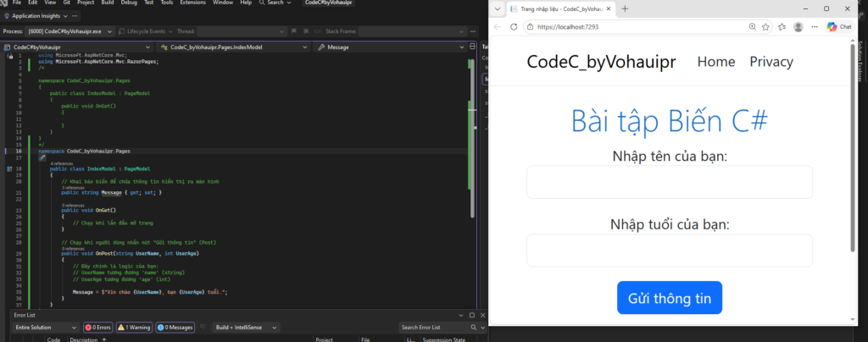This screenshot has height=342, width=868.
Task: Open the Build + IntelliSense dropdown
Action: click(248, 327)
